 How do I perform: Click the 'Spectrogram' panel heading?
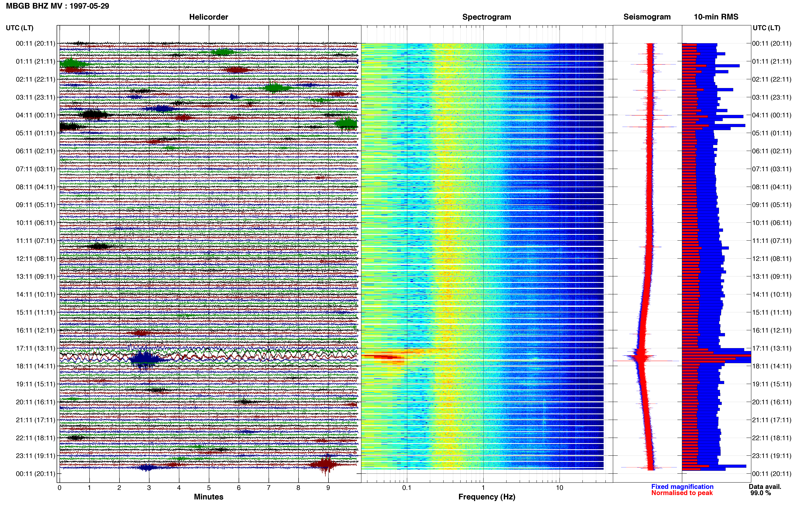tap(487, 17)
